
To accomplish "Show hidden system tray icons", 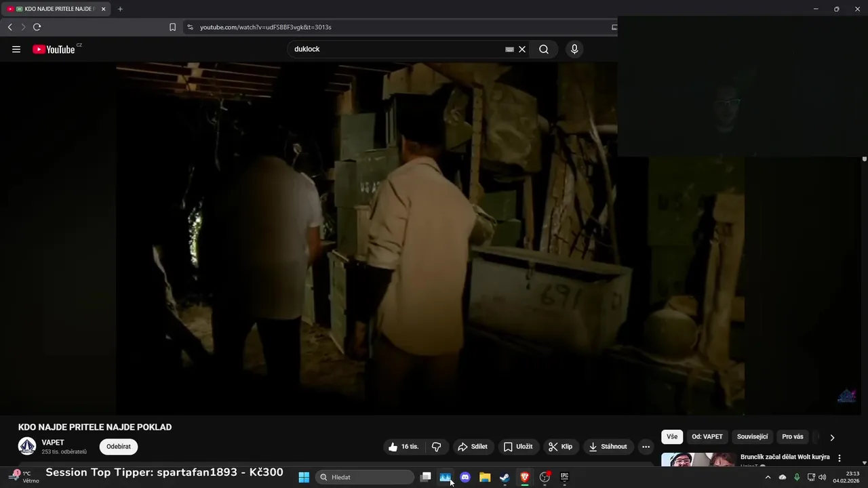I will point(768,477).
